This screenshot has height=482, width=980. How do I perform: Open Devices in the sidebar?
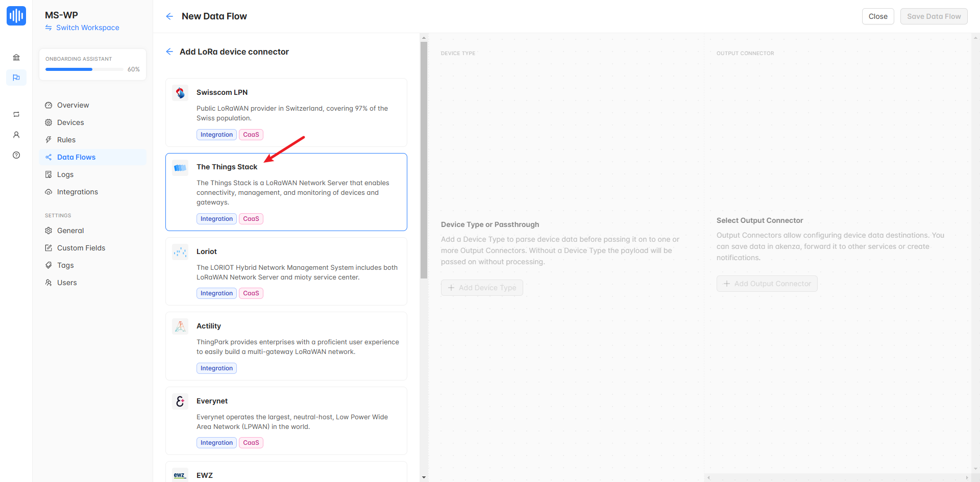point(92,122)
